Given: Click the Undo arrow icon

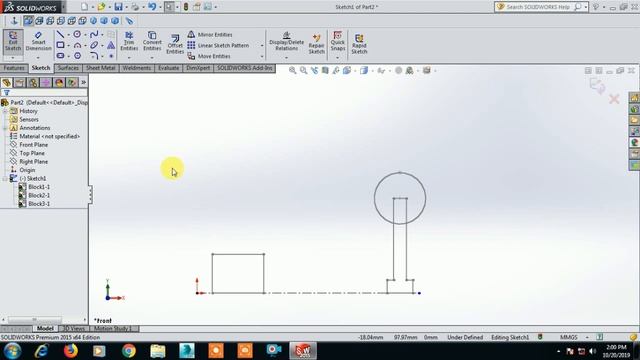Looking at the screenshot, I should click(x=152, y=7).
